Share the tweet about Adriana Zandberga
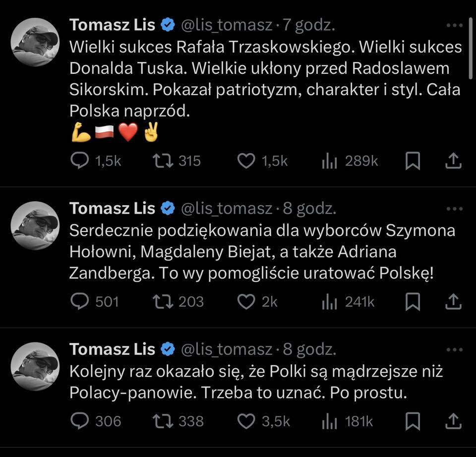Screen dimensions: 476x457 [454, 302]
